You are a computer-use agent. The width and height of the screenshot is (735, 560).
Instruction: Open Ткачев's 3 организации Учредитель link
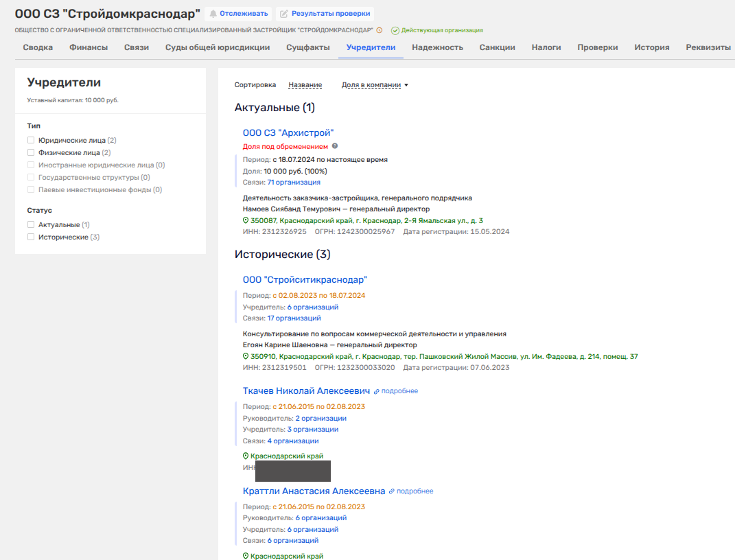[313, 429]
